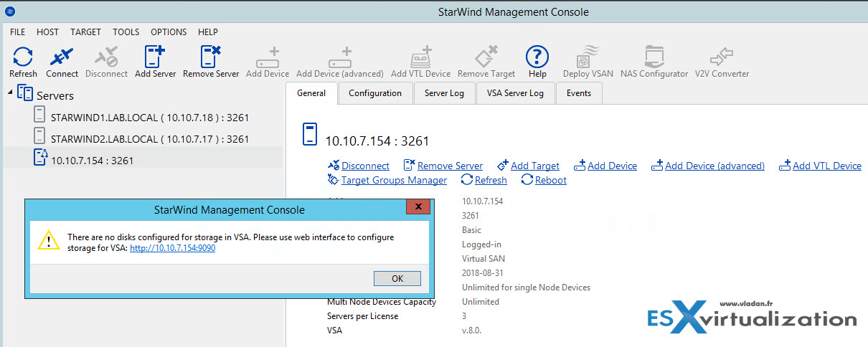Click the Remove Server toolbar icon
868x347 pixels.
(x=211, y=57)
